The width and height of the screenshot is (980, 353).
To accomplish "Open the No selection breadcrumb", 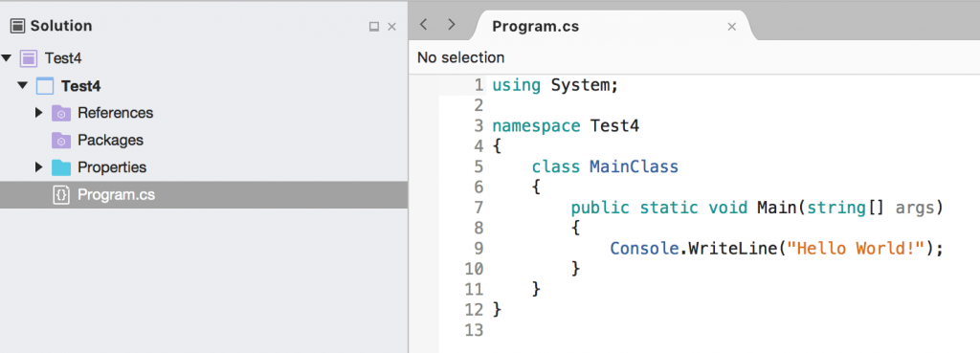I will pyautogui.click(x=460, y=57).
